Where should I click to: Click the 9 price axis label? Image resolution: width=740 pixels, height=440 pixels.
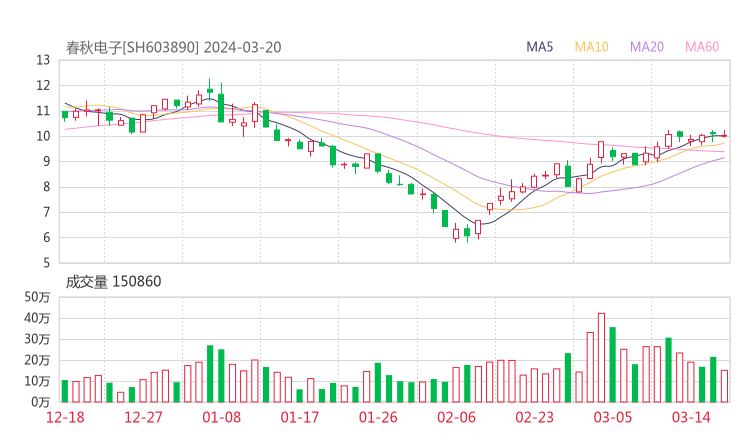click(x=46, y=161)
